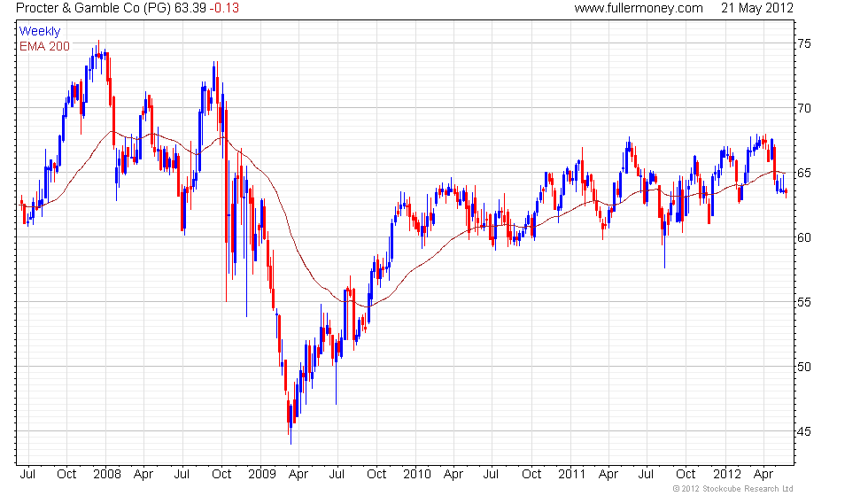Click the Stockcube Research Ltd copyright text
Image resolution: width=868 pixels, height=496 pixels.
(x=732, y=489)
